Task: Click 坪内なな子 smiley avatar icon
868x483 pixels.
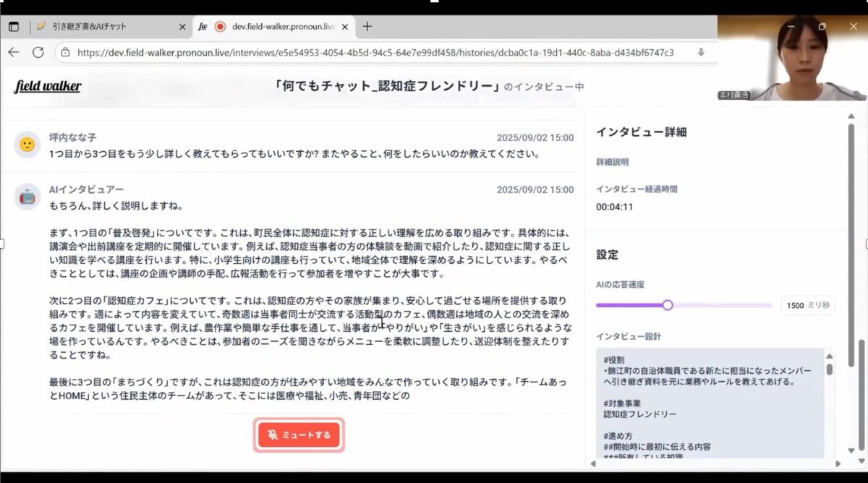Action: point(27,145)
